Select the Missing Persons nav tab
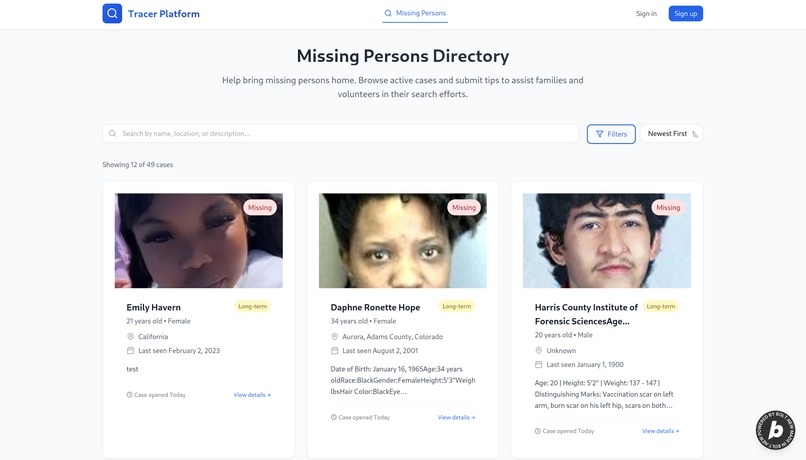 coord(415,13)
